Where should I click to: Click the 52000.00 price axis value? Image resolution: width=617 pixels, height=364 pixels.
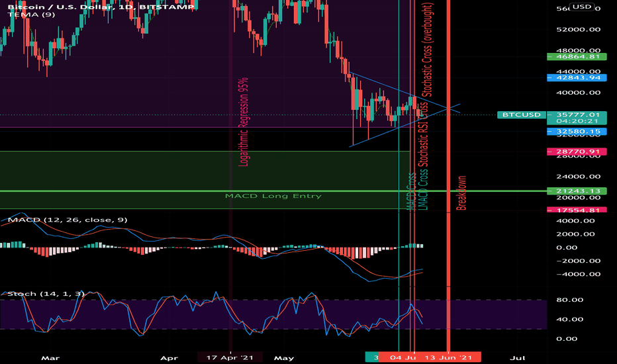tap(579, 30)
